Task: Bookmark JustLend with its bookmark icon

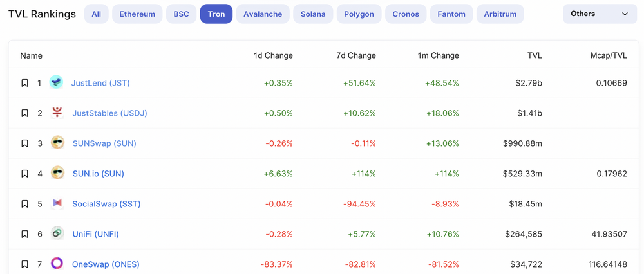Action: pyautogui.click(x=24, y=83)
